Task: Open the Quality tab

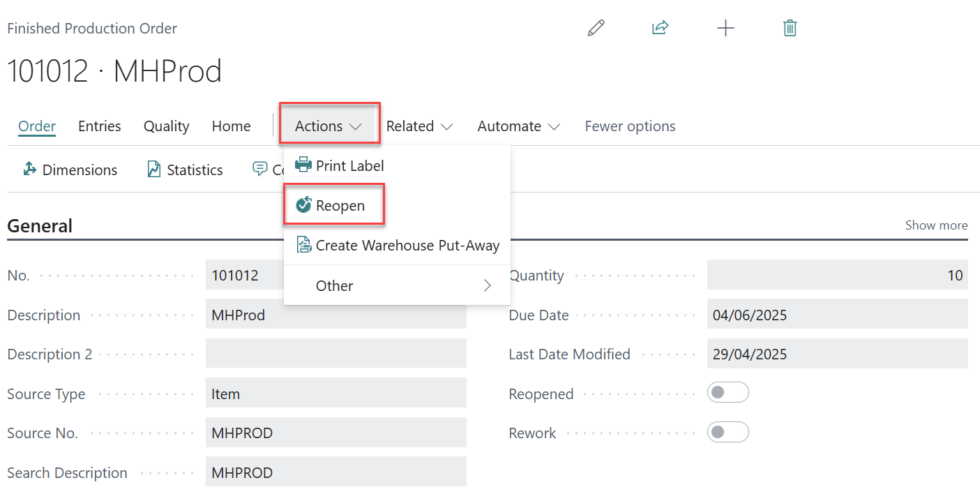Action: tap(166, 126)
